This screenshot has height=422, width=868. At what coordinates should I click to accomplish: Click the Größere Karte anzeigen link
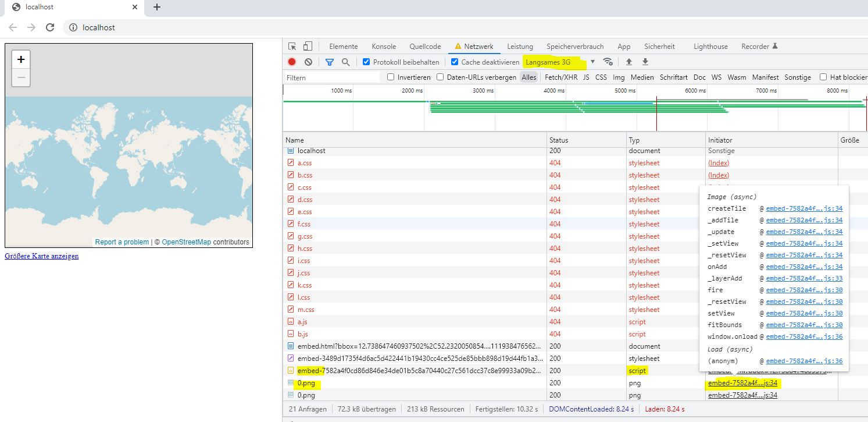42,256
